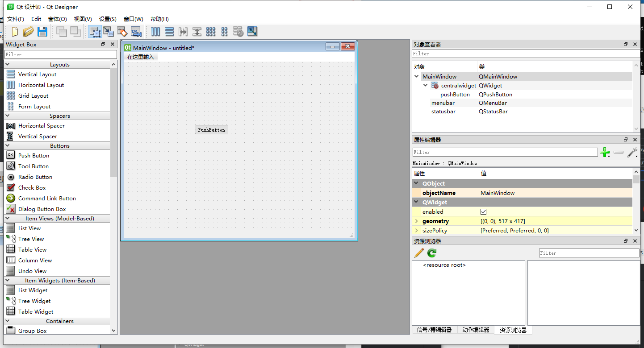The width and height of the screenshot is (644, 348).
Task: Expand the sizePolicy property row
Action: [x=417, y=231]
